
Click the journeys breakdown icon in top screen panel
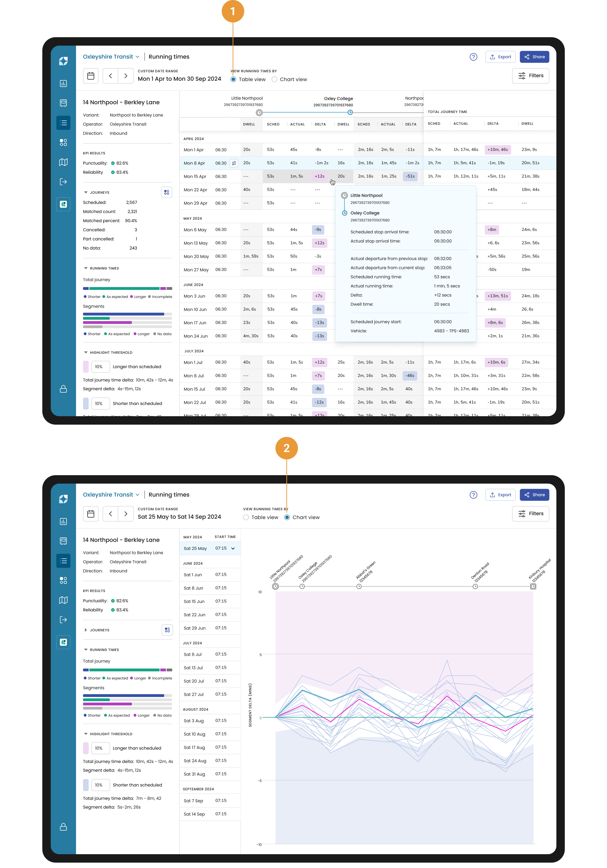tap(167, 192)
